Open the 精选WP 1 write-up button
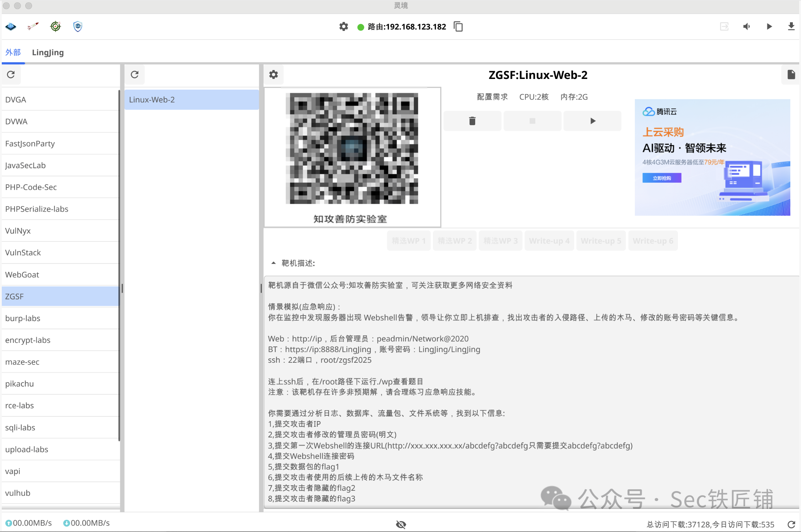Viewport: 801px width, 532px height. 409,241
